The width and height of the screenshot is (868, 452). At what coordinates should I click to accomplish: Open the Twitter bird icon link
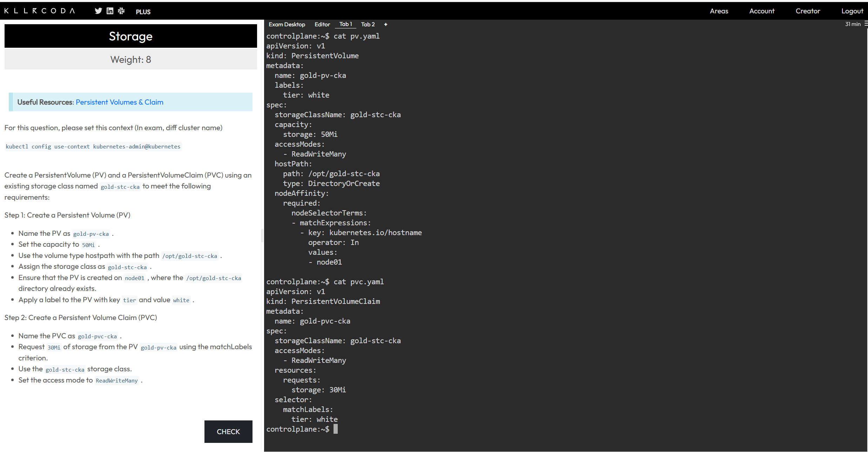[98, 11]
